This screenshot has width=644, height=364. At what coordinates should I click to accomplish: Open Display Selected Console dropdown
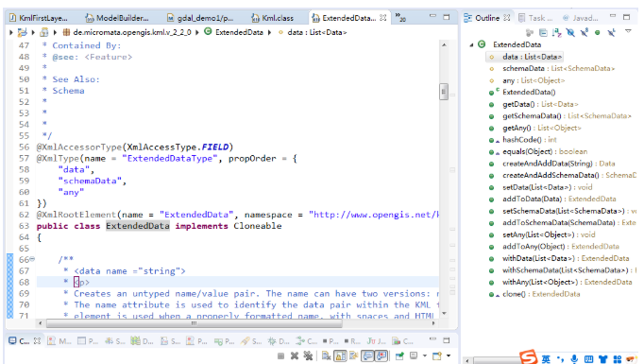(x=425, y=356)
